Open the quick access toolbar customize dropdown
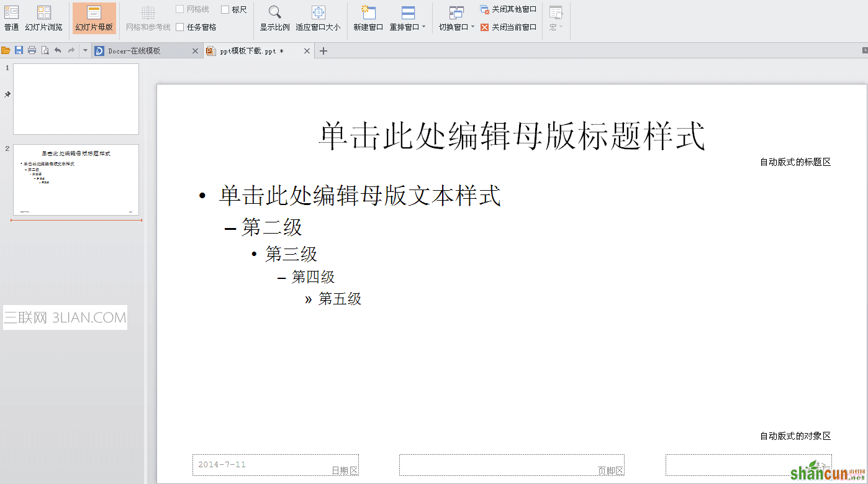 point(85,50)
